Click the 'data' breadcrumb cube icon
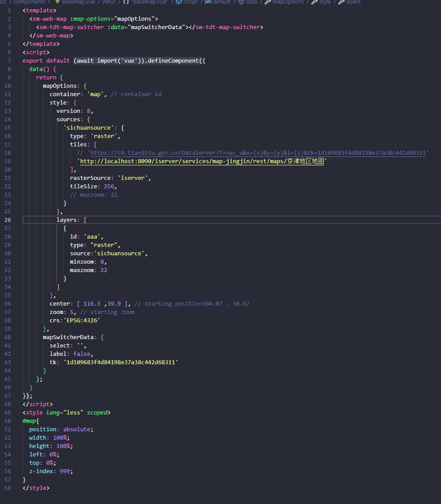 click(x=241, y=2)
